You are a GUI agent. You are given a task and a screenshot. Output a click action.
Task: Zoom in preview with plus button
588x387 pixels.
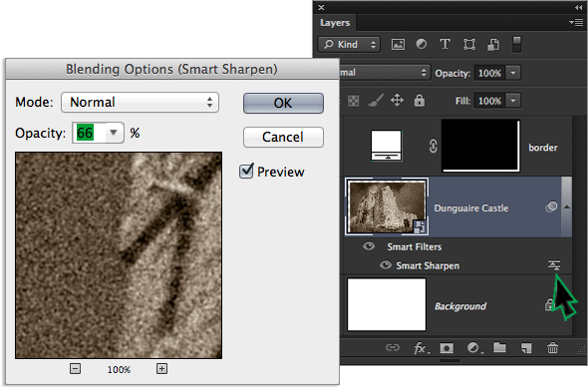[161, 369]
